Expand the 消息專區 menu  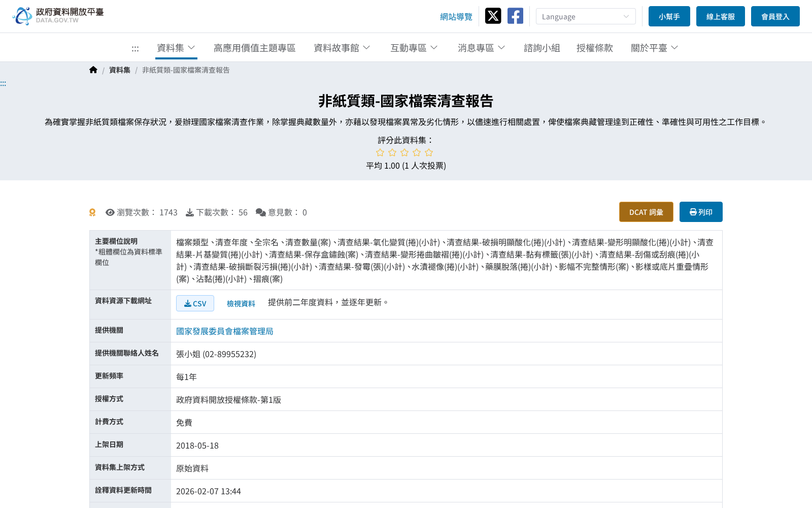[482, 48]
